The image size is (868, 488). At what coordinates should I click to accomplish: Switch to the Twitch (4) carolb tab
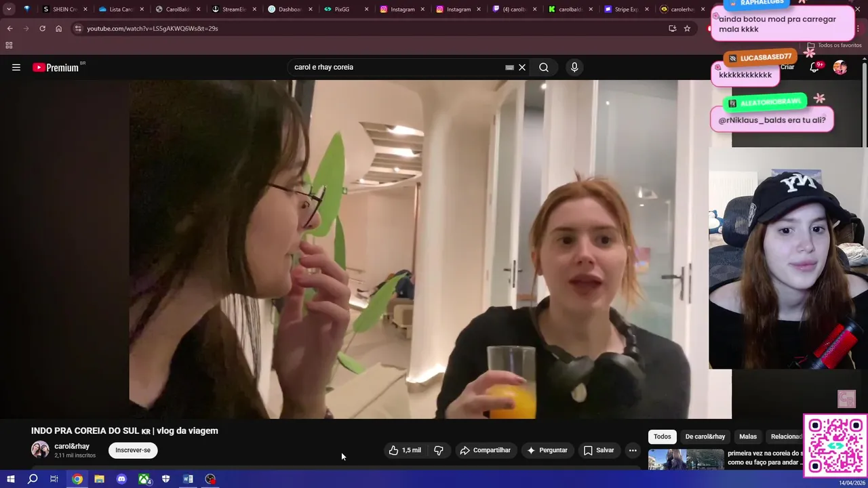coord(510,9)
